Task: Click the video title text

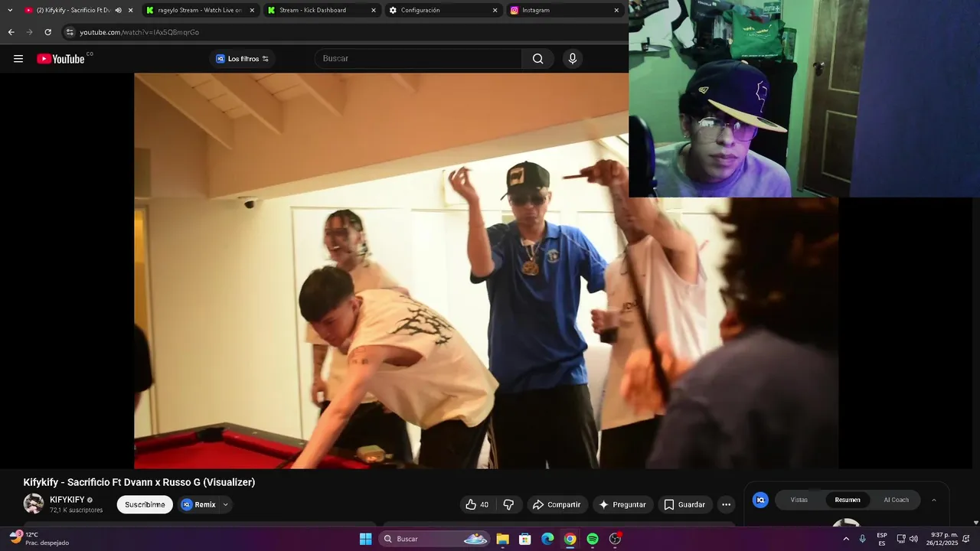Action: coord(139,482)
